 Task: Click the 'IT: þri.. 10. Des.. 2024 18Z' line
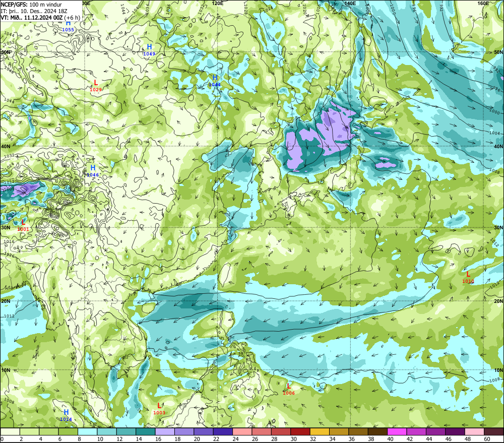click(34, 11)
